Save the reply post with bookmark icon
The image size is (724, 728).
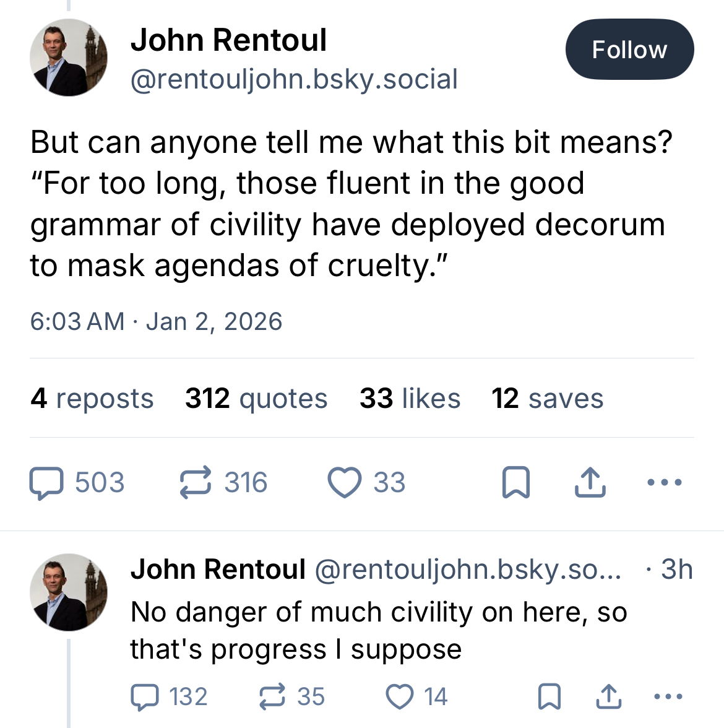pos(549,697)
